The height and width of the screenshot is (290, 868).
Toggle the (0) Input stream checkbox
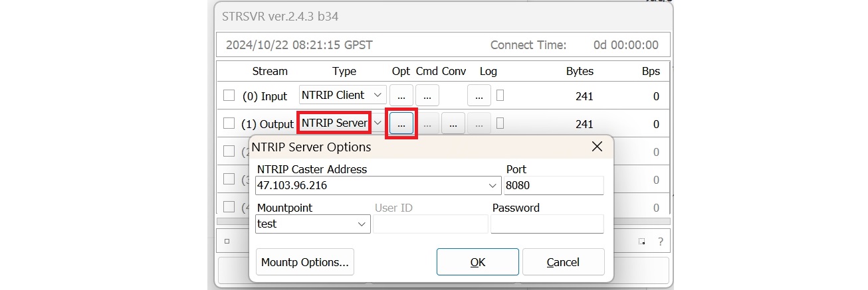[229, 96]
